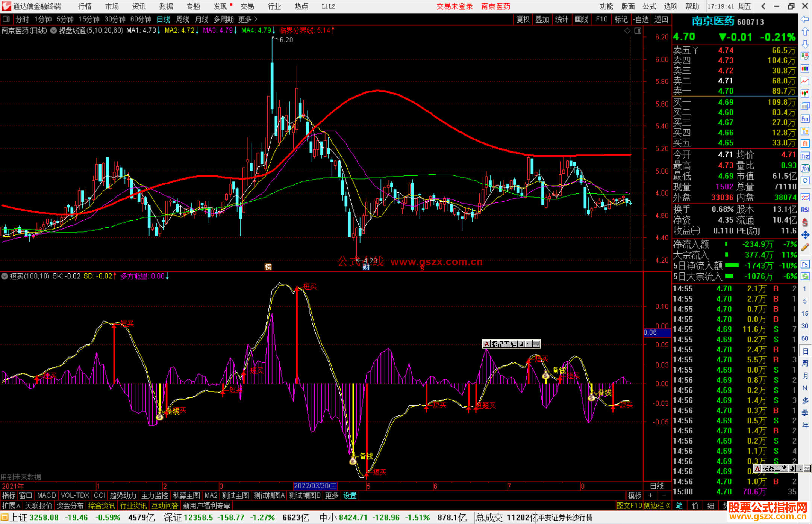Click the 画线 drawing button
Screen dimensions: 812x524
[582, 19]
